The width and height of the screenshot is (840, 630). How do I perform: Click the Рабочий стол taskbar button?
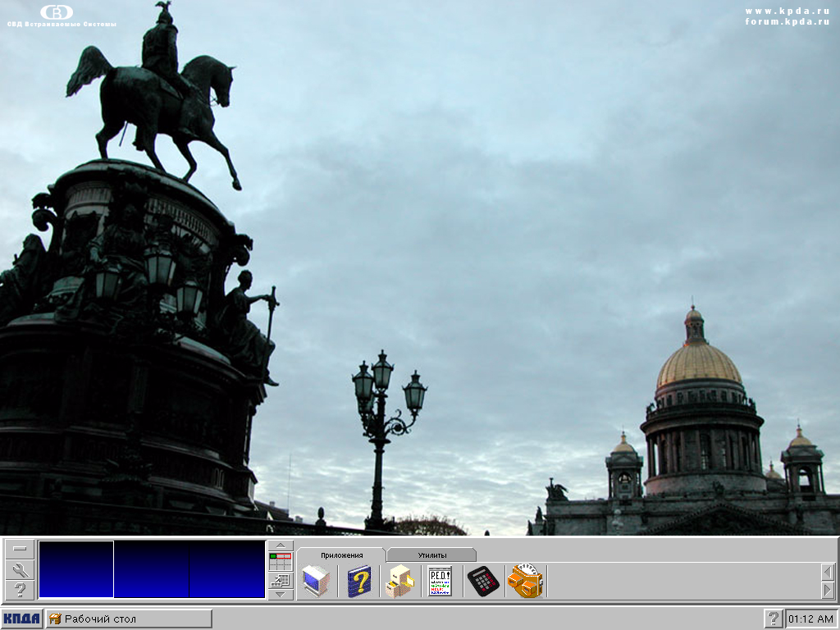129,619
